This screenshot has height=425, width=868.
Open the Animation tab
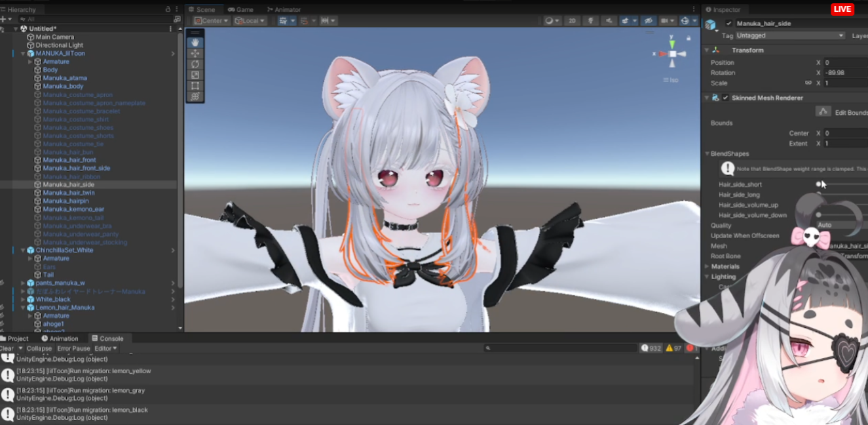click(60, 338)
